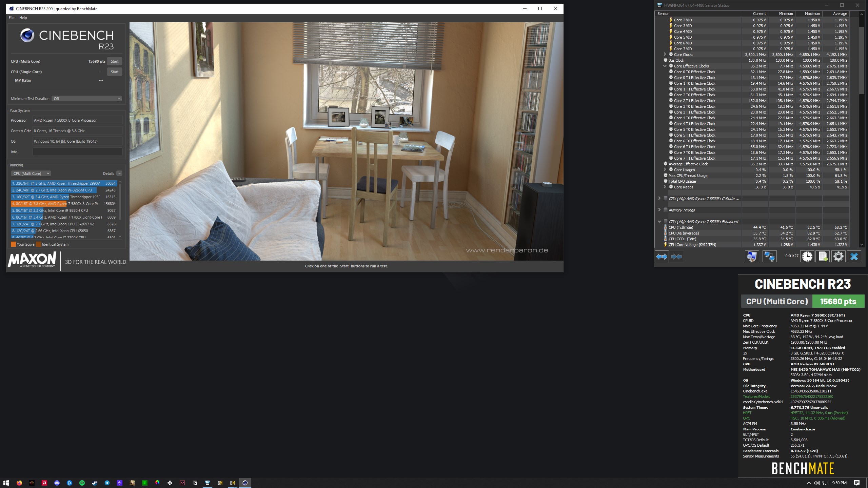Start the CPU (Single Core) test
This screenshot has width=868, height=488.
115,72
